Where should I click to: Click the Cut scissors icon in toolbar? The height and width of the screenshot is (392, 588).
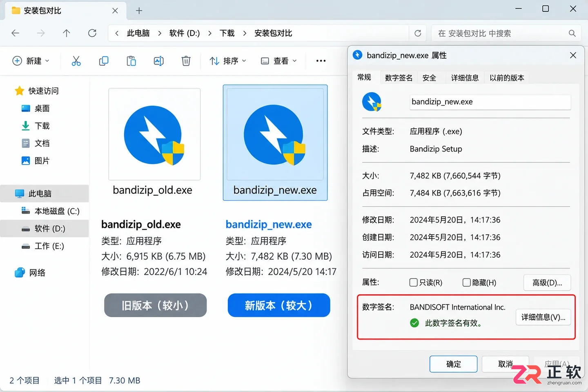point(76,61)
